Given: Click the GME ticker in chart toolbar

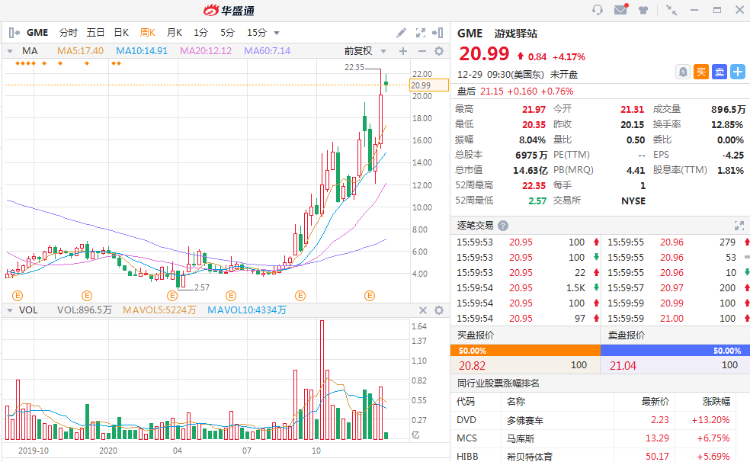Looking at the screenshot, I should coord(37,33).
